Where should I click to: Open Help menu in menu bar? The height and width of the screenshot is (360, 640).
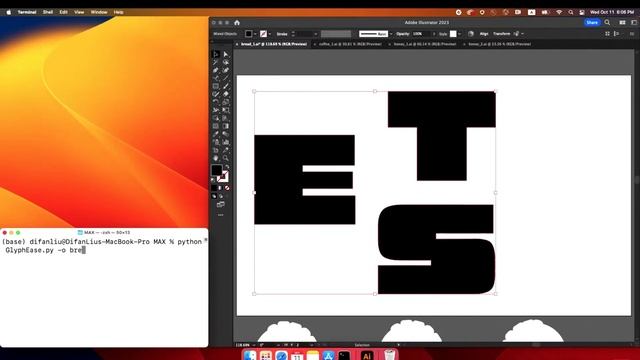point(118,12)
